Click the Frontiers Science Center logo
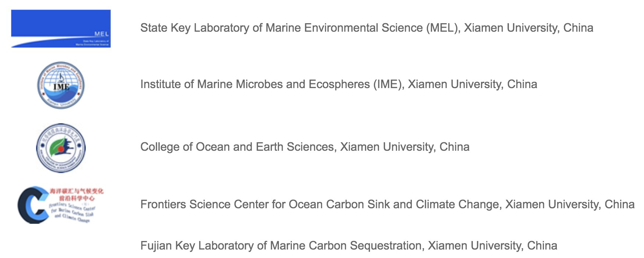The width and height of the screenshot is (644, 258). tap(61, 205)
